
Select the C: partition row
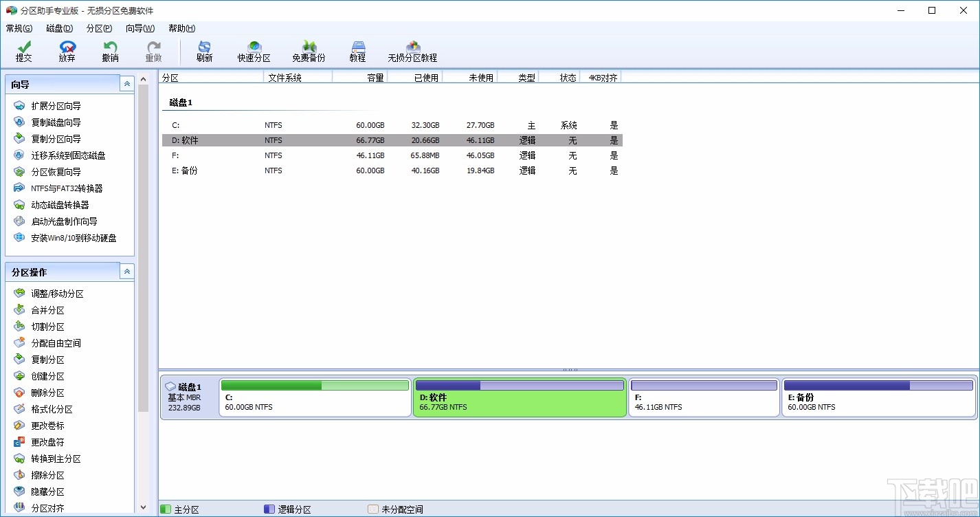(392, 125)
